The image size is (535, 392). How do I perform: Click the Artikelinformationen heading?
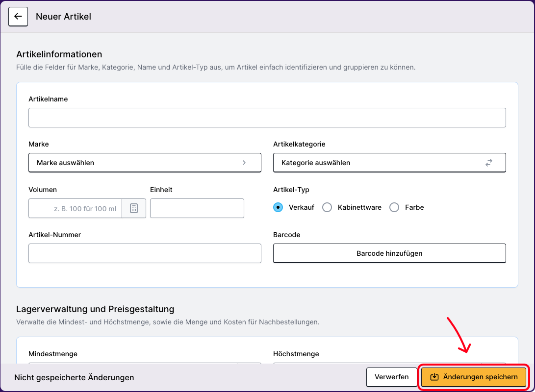coord(59,54)
